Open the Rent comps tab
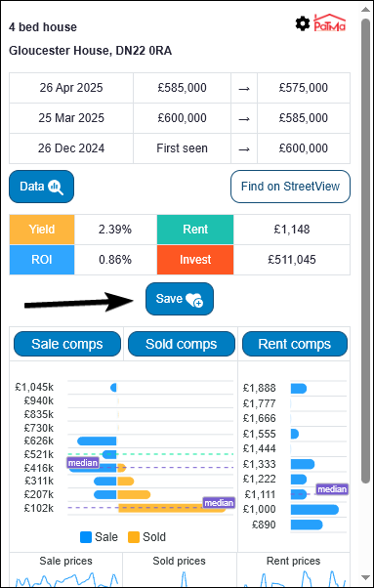374x588 pixels. [x=295, y=344]
